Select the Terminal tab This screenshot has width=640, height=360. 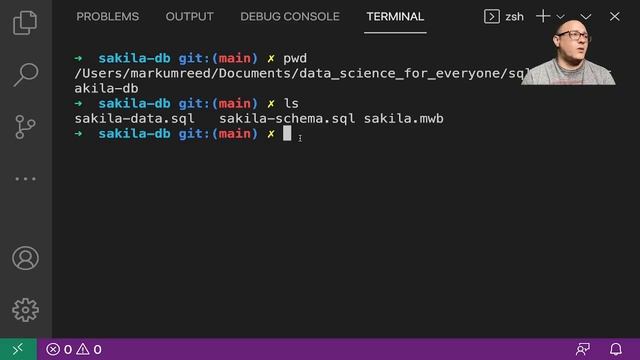tap(395, 17)
